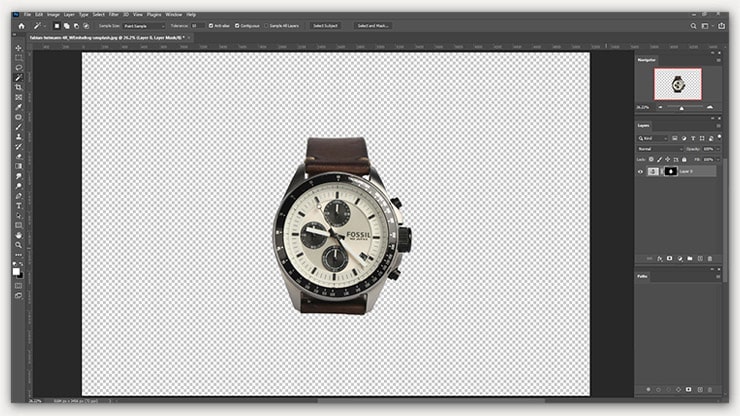740x416 pixels.
Task: Select the Rectangular Marquee tool
Action: coord(18,58)
